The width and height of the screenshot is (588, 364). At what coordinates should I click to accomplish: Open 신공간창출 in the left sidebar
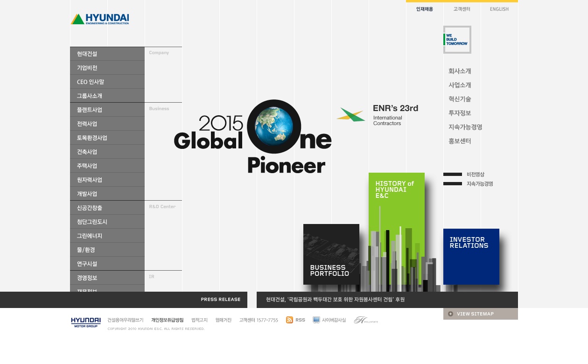[107, 208]
